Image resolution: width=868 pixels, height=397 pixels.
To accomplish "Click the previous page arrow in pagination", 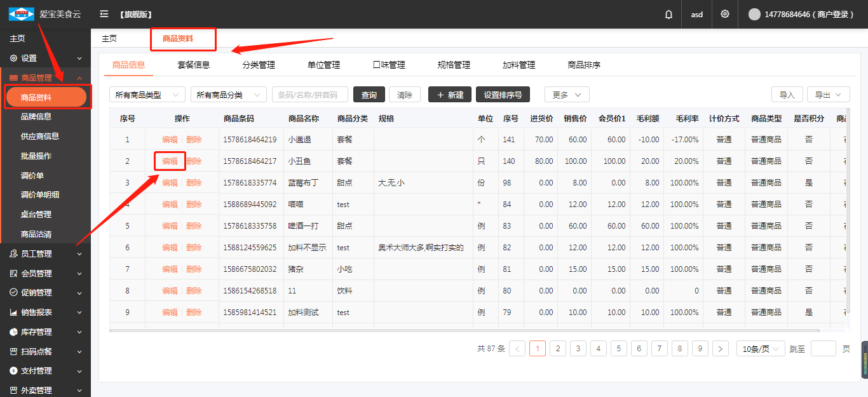I will 517,349.
